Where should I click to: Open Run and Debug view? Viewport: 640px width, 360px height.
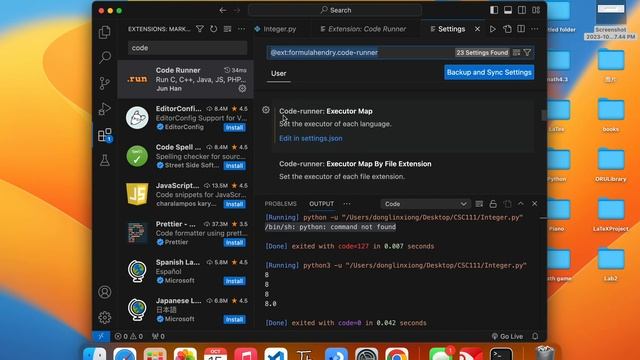[x=104, y=109]
